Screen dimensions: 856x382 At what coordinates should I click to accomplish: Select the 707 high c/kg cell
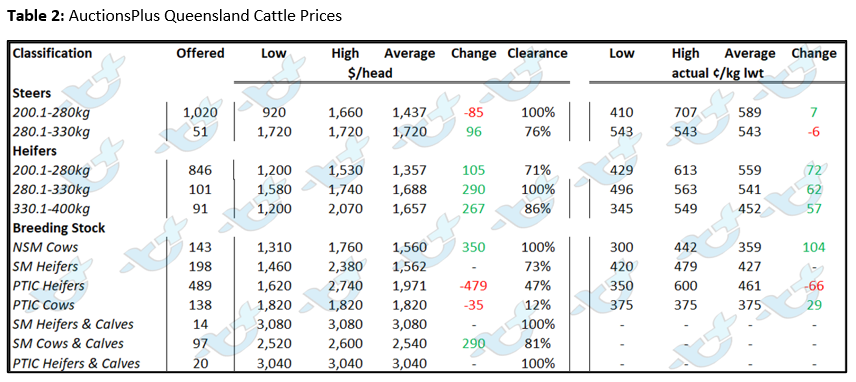coord(685,113)
